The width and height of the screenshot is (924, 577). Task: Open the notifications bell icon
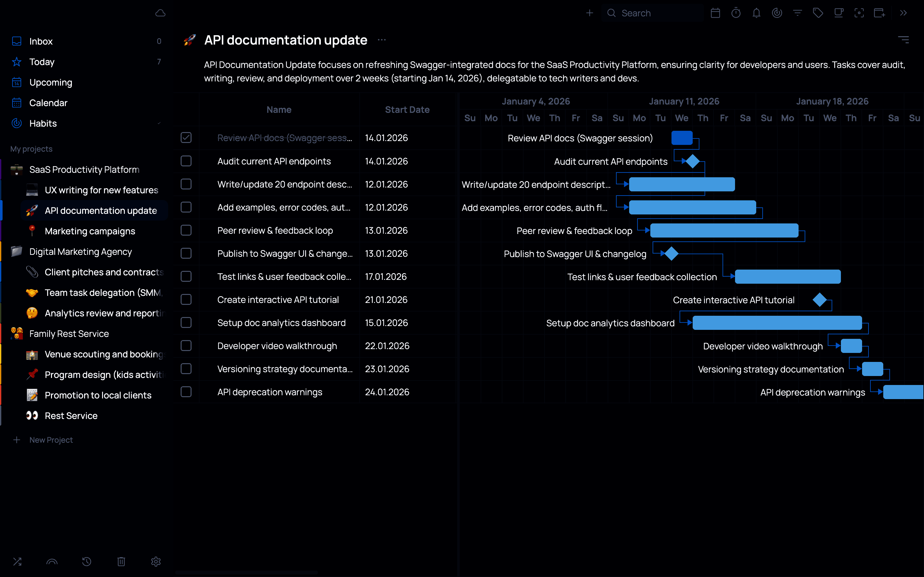(757, 13)
